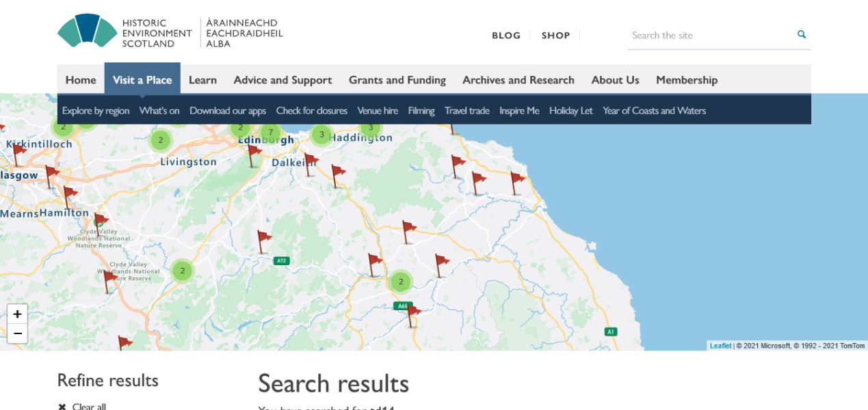Open Advice and Support menu

pos(282,80)
